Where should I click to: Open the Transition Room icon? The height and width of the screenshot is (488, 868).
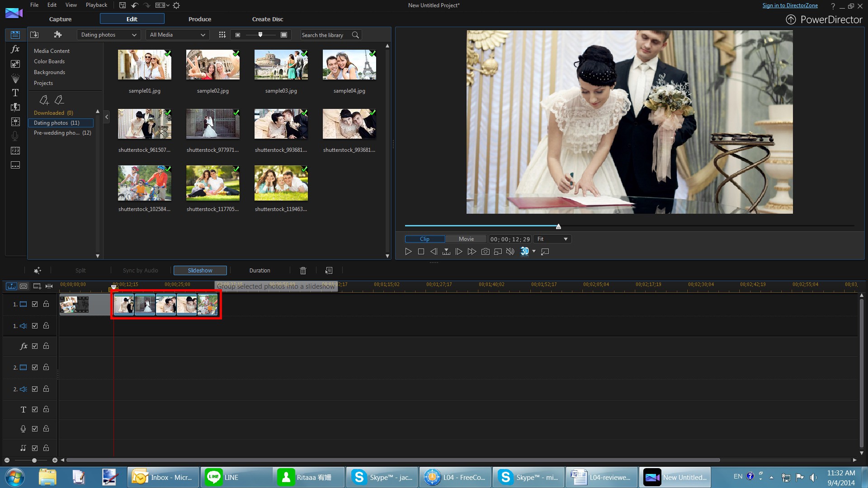pyautogui.click(x=15, y=107)
